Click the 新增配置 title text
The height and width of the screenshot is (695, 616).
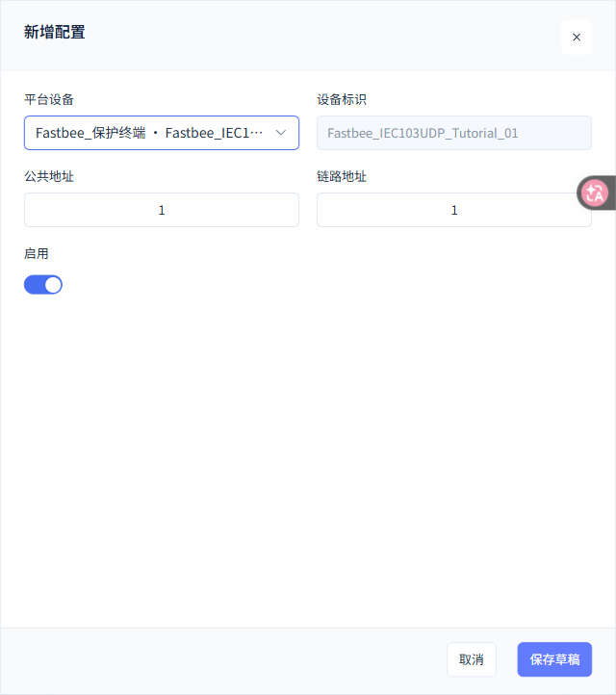click(x=54, y=33)
